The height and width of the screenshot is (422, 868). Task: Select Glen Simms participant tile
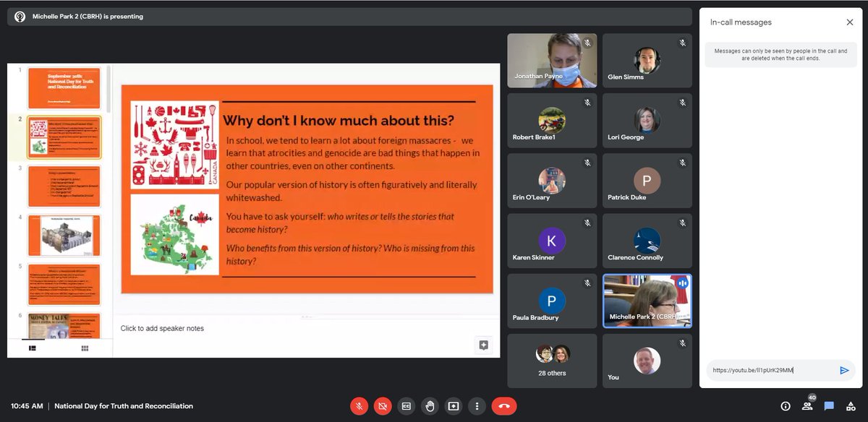pos(647,61)
